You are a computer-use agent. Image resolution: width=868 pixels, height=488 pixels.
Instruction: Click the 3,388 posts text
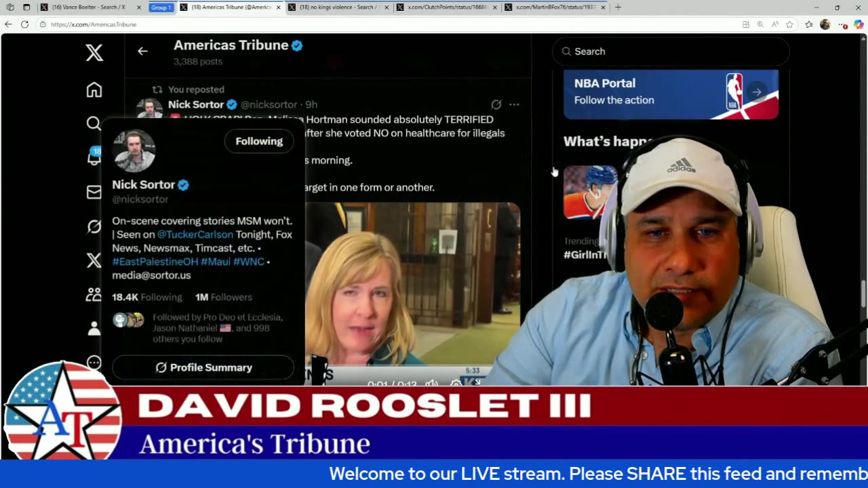198,62
